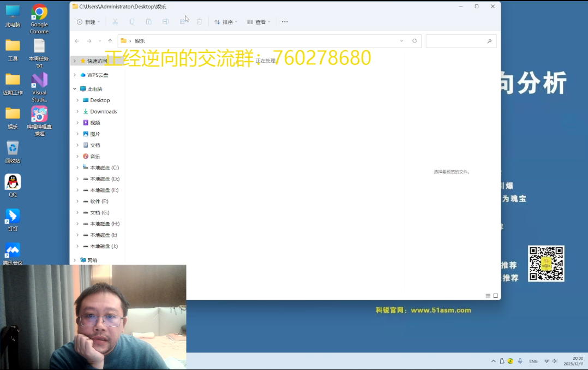This screenshot has width=588, height=370.
Task: Click the Cut scissors icon in toolbar
Action: pyautogui.click(x=115, y=22)
